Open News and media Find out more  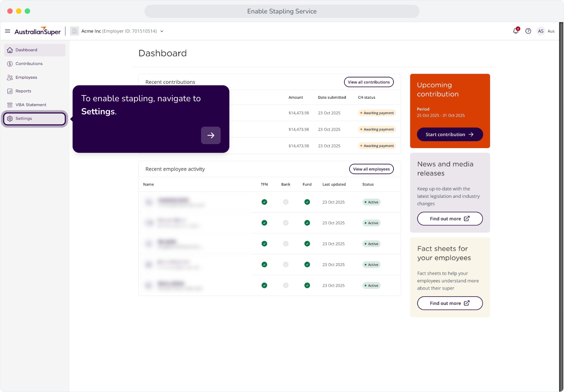pyautogui.click(x=450, y=219)
